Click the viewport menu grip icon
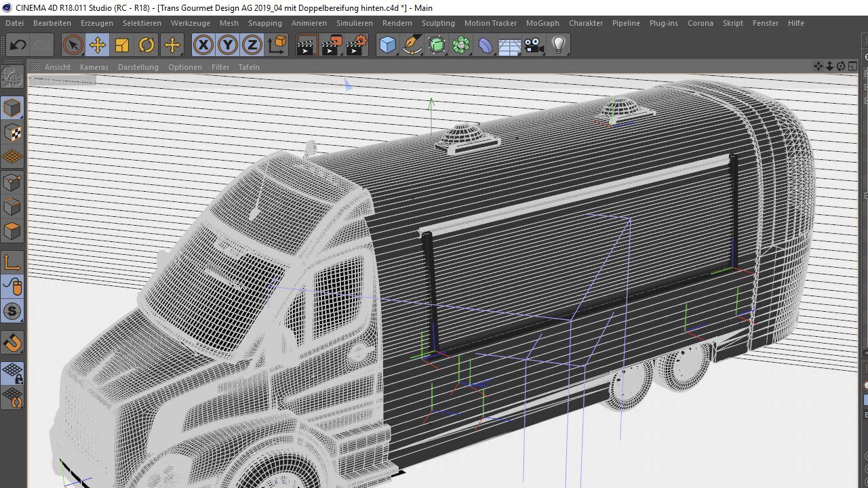 [34, 66]
